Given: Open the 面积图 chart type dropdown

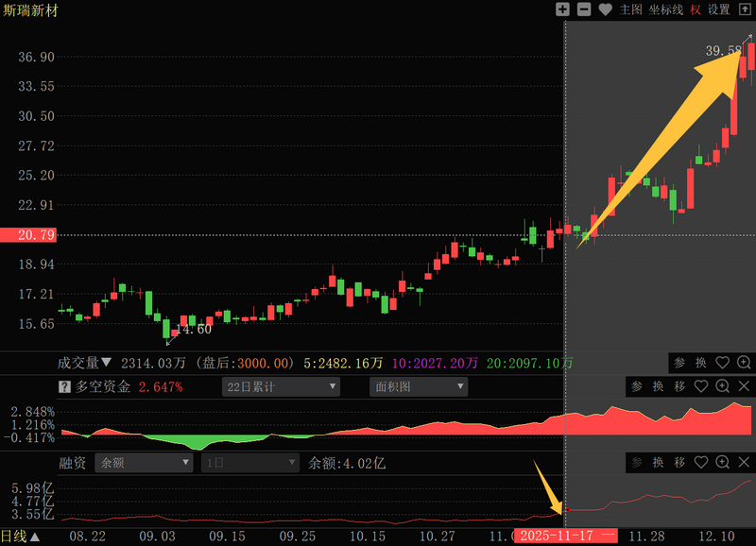Looking at the screenshot, I should point(419,386).
